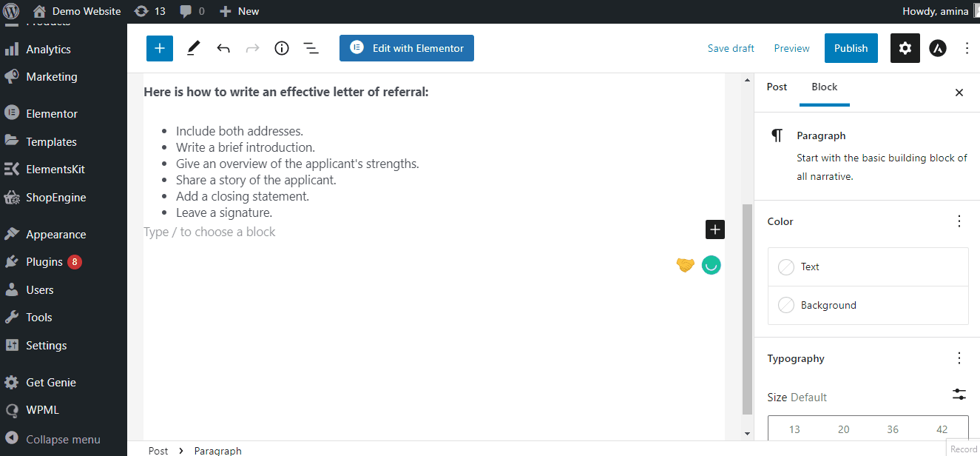Collapse the WordPress admin menu

pyautogui.click(x=63, y=439)
